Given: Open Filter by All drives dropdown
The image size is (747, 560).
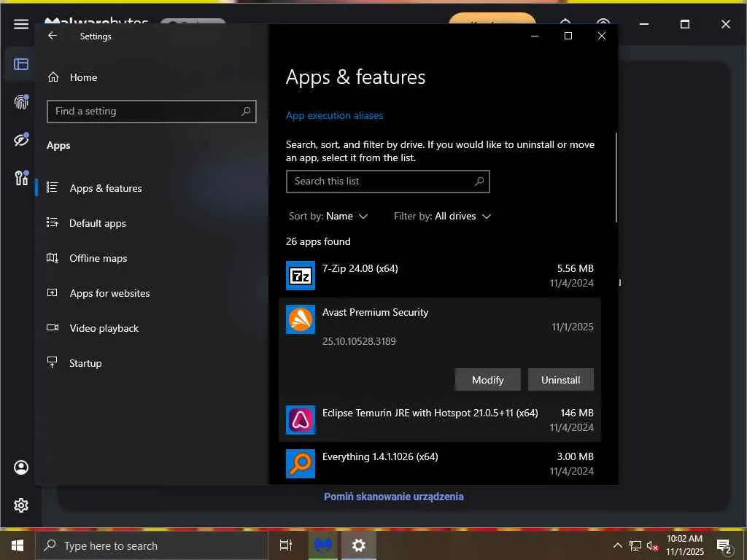Looking at the screenshot, I should point(442,216).
